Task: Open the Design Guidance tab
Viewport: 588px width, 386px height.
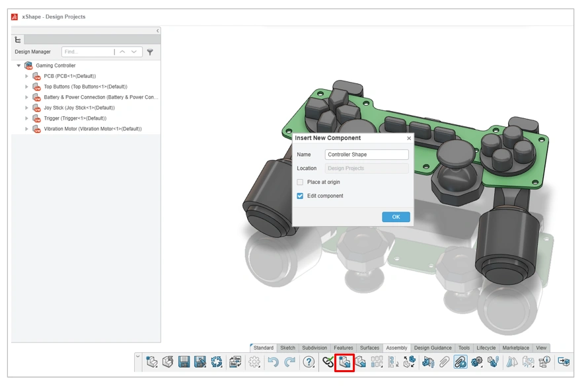Action: coord(433,348)
